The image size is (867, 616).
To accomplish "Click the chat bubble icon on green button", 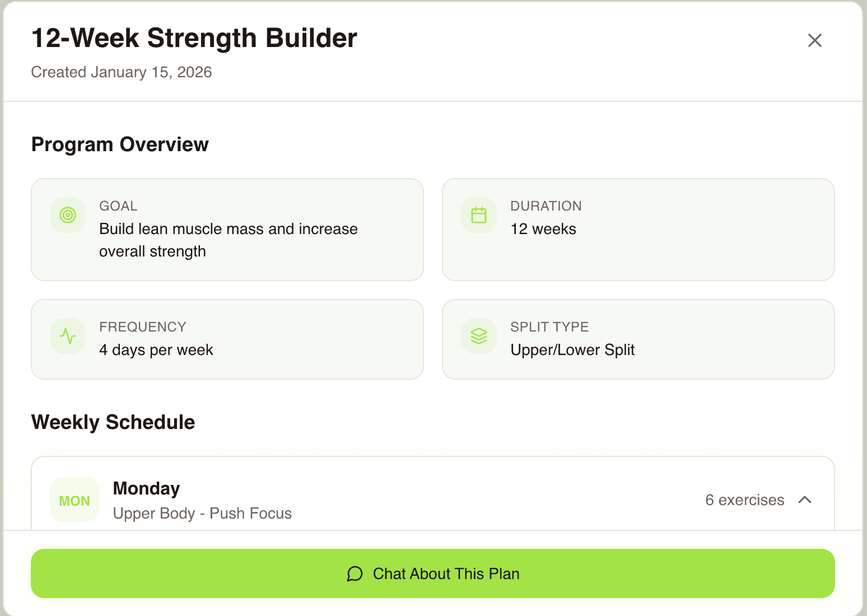I will click(x=355, y=573).
